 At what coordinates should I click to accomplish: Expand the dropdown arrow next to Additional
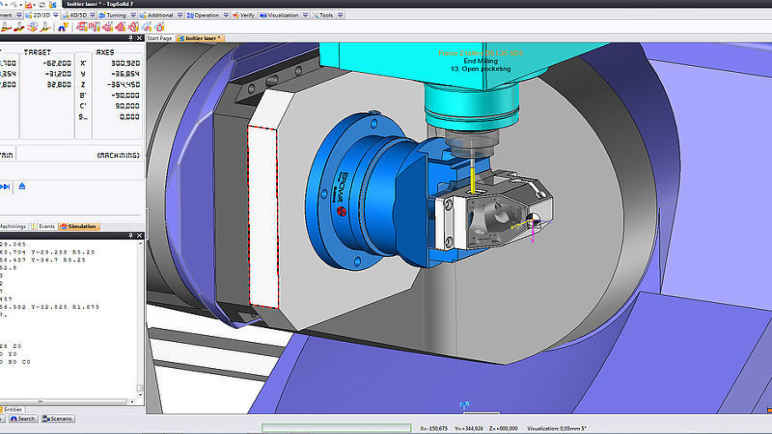point(180,16)
